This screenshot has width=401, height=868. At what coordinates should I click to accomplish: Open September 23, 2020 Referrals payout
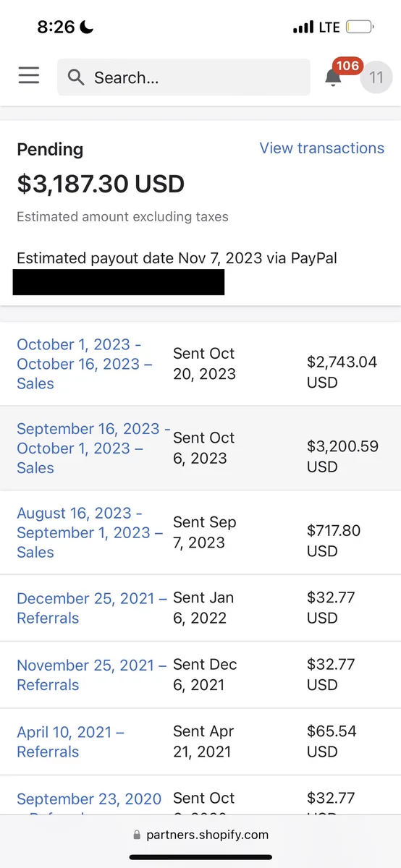coord(89,804)
